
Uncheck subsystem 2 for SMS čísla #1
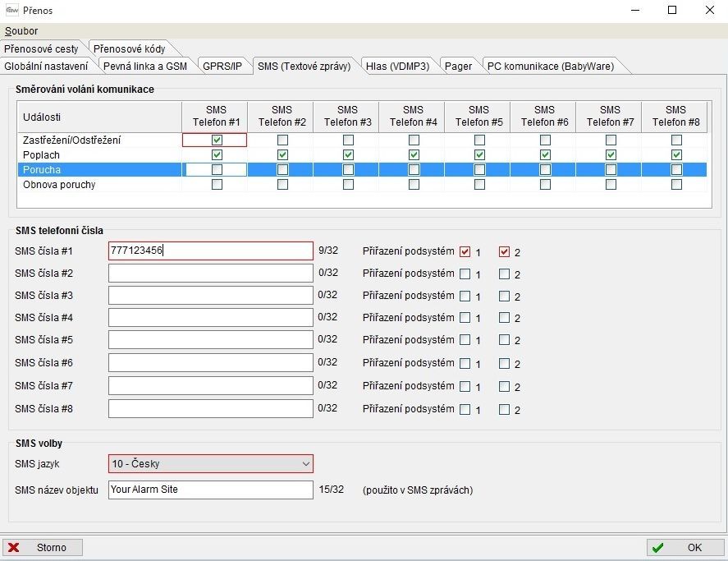[505, 252]
